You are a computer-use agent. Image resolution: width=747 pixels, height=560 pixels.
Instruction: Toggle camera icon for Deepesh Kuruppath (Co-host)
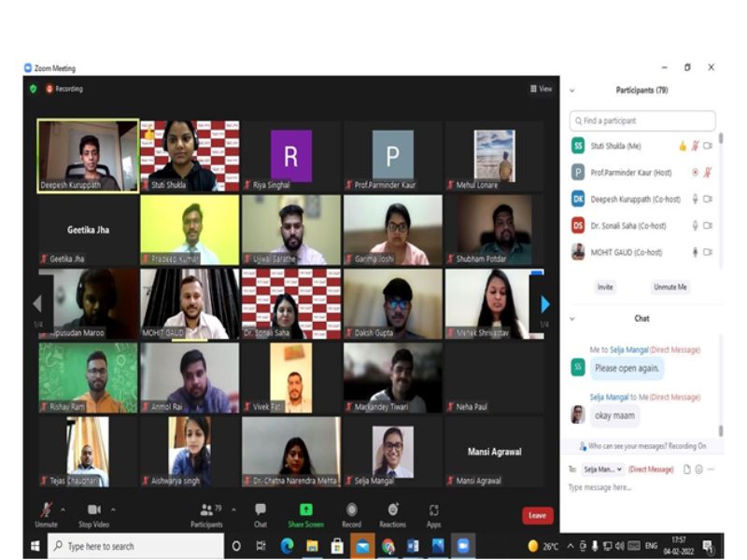coord(708,199)
